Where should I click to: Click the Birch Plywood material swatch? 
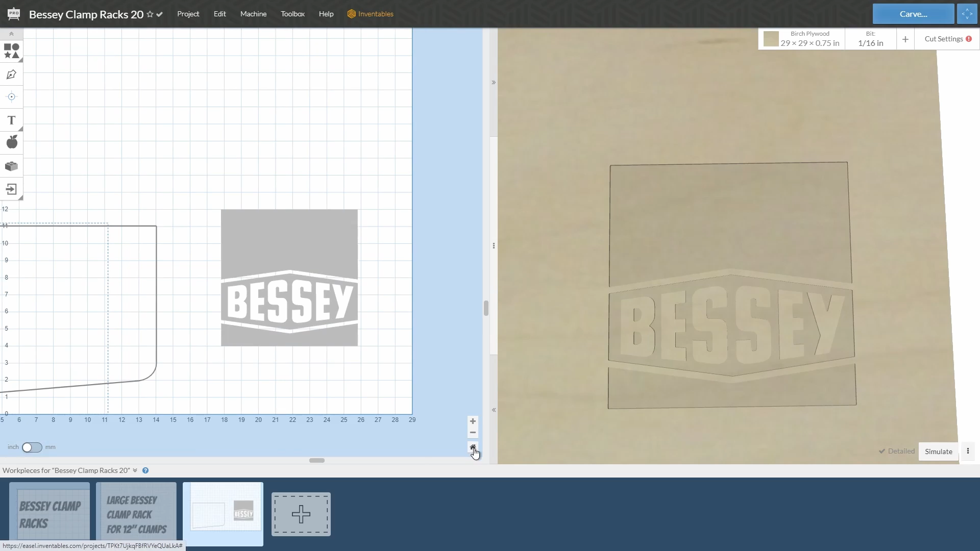coord(771,39)
